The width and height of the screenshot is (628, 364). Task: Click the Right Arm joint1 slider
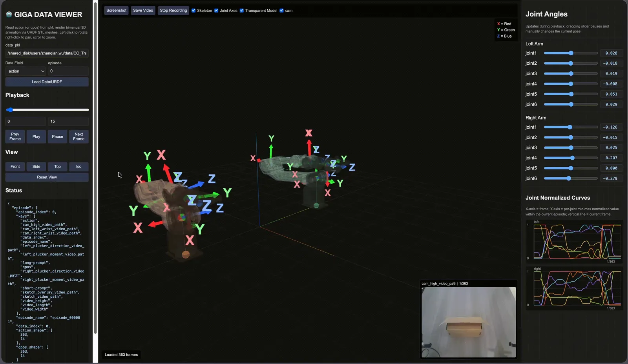coord(571,127)
